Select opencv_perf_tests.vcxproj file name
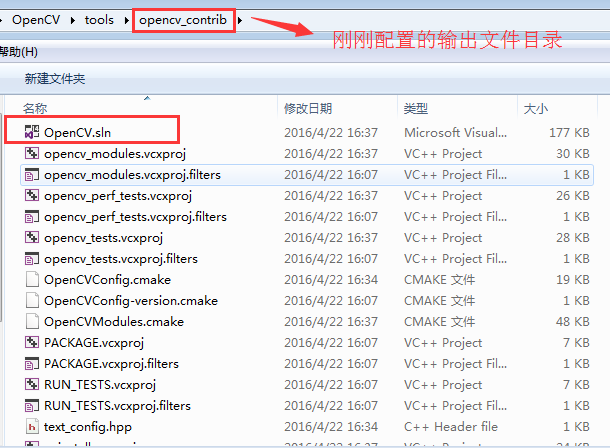 point(118,196)
